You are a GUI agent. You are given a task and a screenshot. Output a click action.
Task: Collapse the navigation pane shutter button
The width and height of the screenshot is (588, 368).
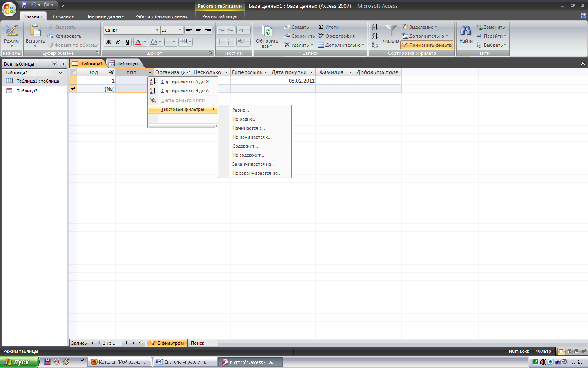point(63,64)
